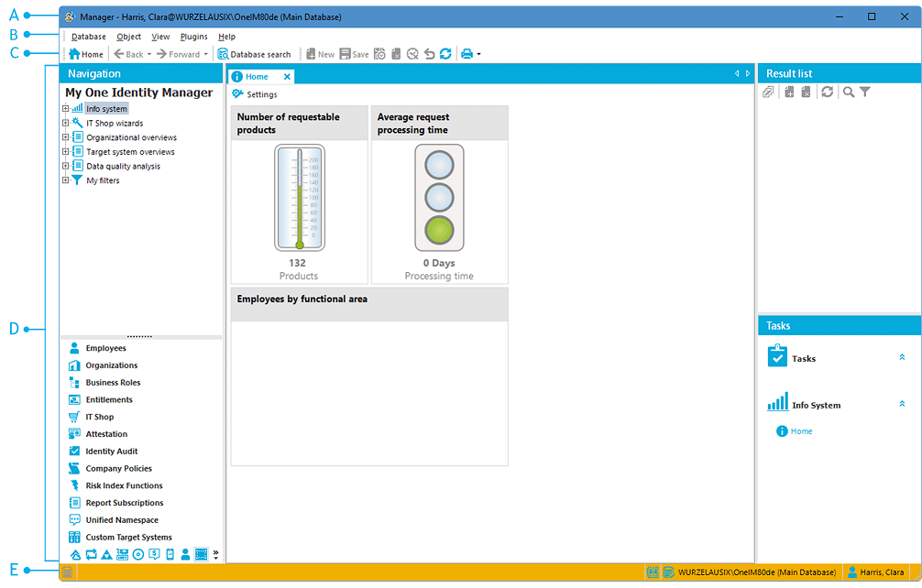Click the blue reload icon in toolbar
Viewport: 922px width, 588px height.
pos(445,54)
